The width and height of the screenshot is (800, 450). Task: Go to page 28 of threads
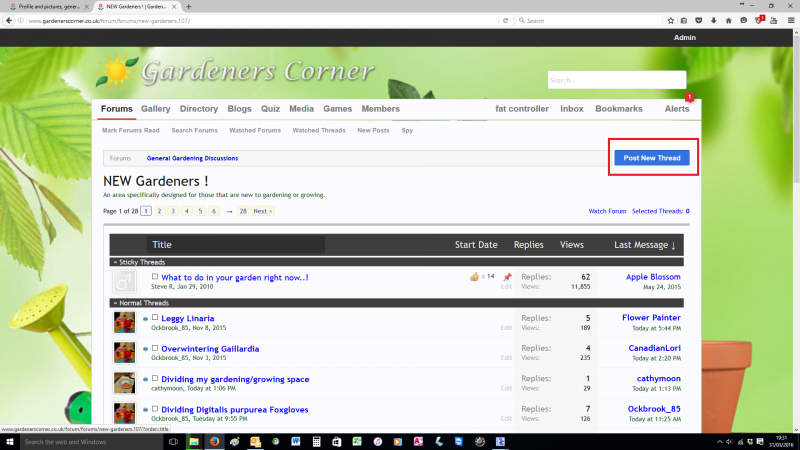pyautogui.click(x=243, y=211)
